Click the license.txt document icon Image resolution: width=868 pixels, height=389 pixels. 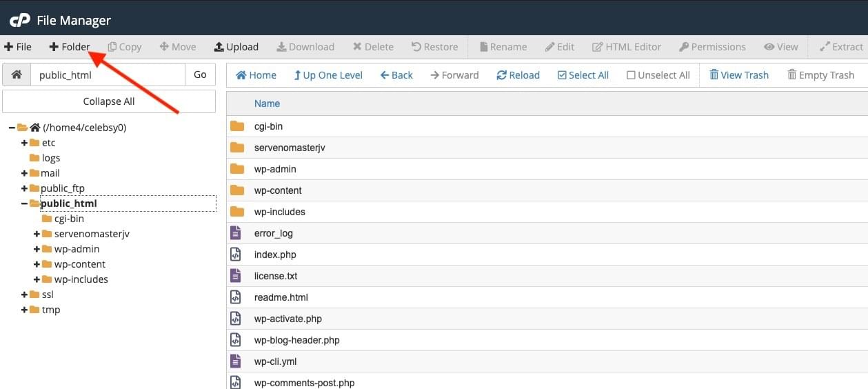pyautogui.click(x=236, y=276)
